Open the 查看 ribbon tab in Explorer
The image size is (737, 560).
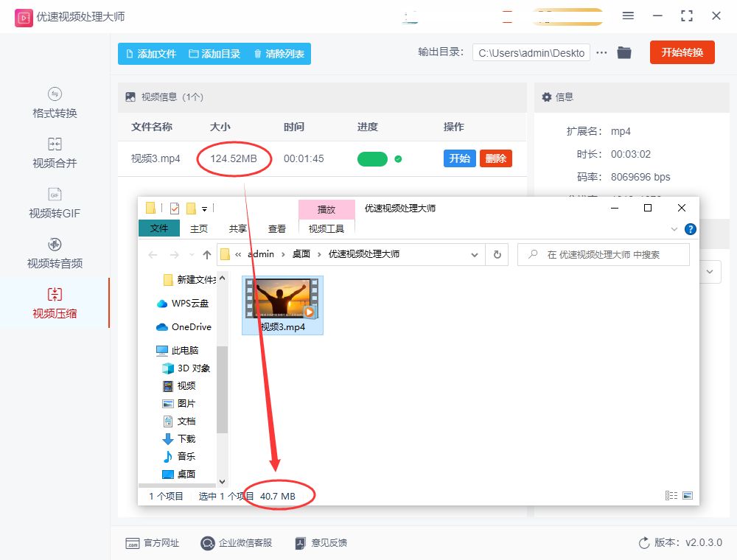tap(277, 228)
